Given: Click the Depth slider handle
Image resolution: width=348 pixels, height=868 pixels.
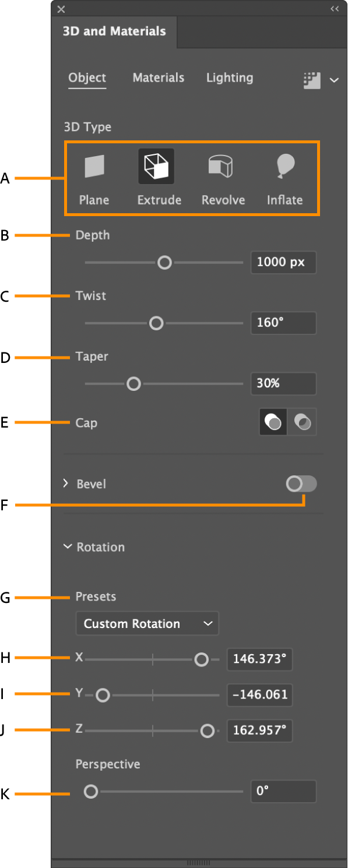Looking at the screenshot, I should point(165,263).
